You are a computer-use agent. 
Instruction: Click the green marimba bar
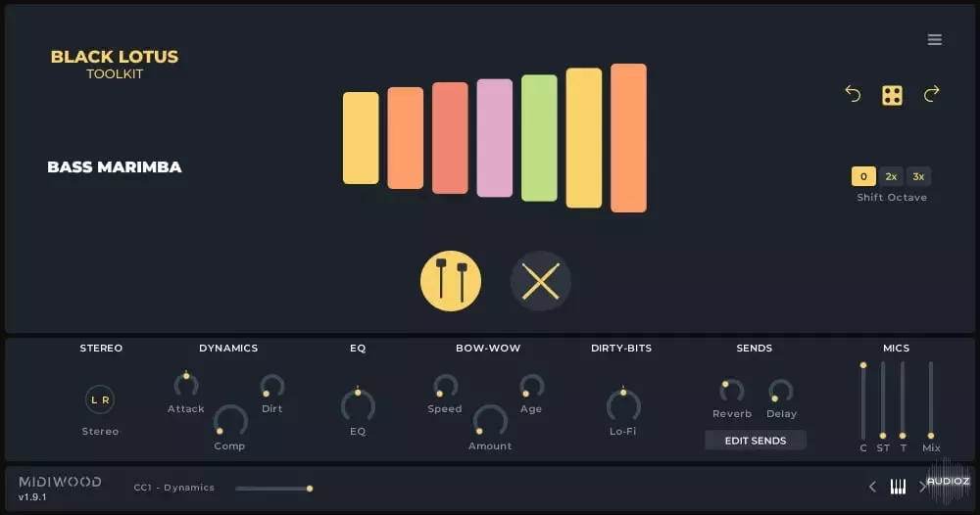[539, 138]
